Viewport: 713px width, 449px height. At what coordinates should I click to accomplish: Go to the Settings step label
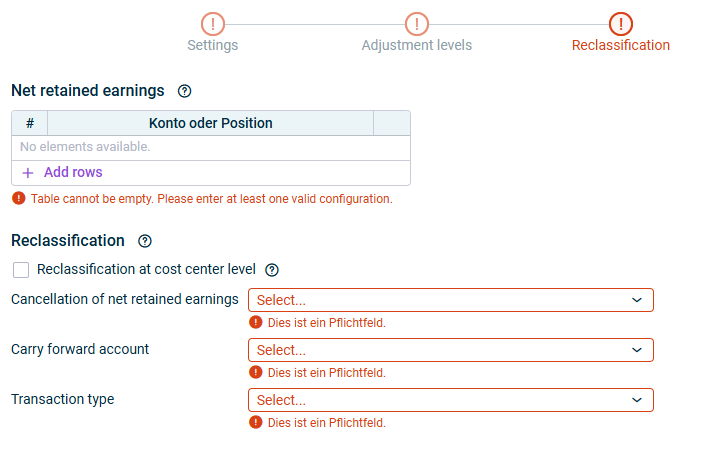point(213,45)
